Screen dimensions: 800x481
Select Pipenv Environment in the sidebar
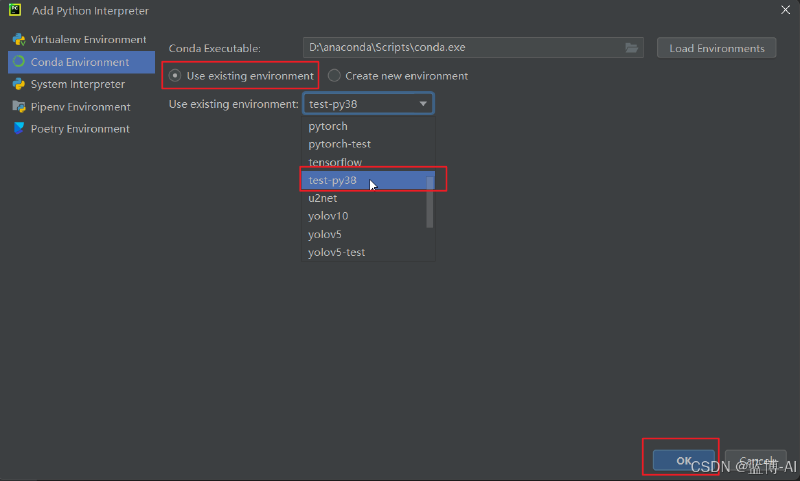[82, 107]
